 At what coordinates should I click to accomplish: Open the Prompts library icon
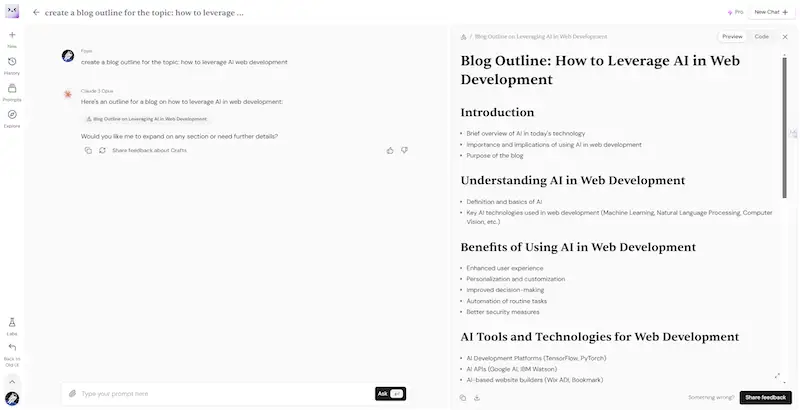[12, 90]
